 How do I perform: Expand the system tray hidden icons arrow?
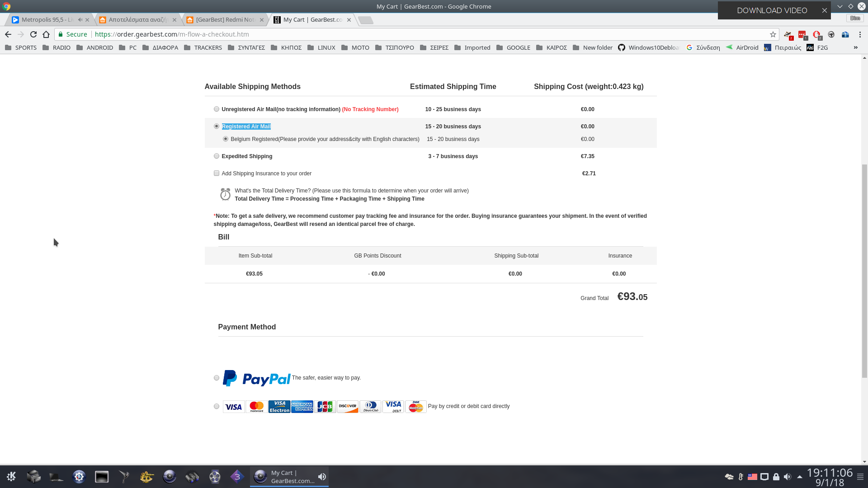click(x=799, y=477)
